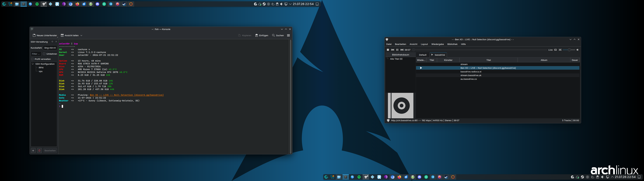Switch to the Default playlist tab
This screenshot has height=181, width=644.
(x=423, y=55)
